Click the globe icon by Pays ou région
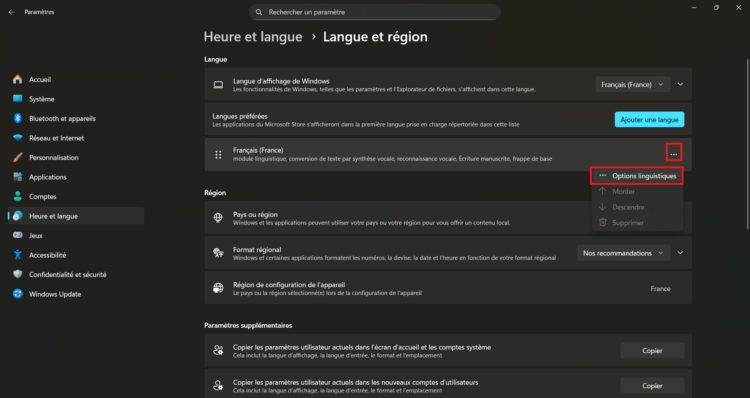This screenshot has width=750, height=398. point(218,218)
